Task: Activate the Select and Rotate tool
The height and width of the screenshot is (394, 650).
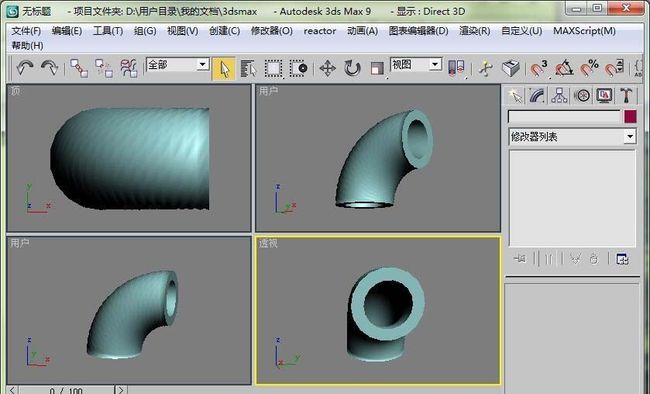Action: (352, 68)
